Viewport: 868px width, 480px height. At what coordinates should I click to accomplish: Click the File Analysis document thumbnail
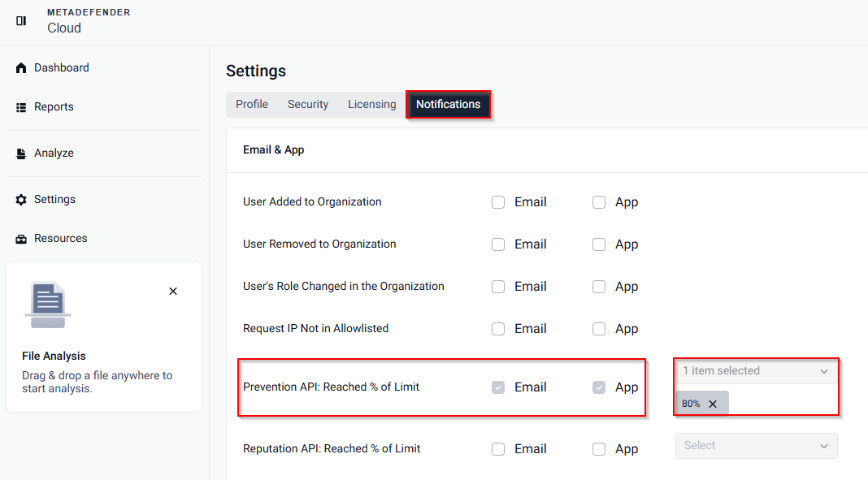point(48,305)
